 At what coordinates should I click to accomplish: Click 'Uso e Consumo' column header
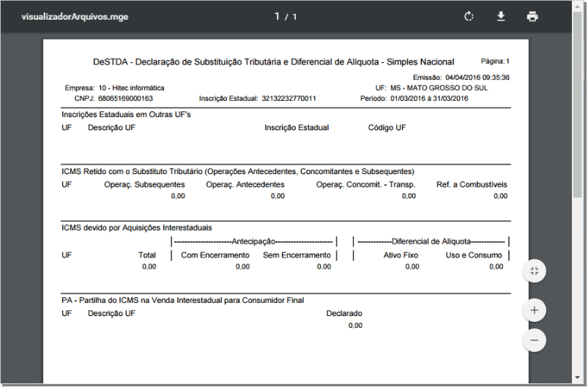tap(474, 255)
